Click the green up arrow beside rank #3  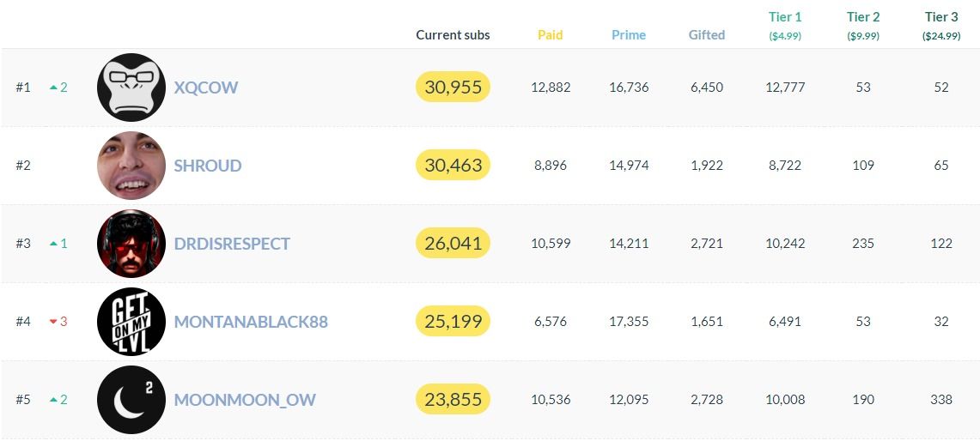click(53, 244)
